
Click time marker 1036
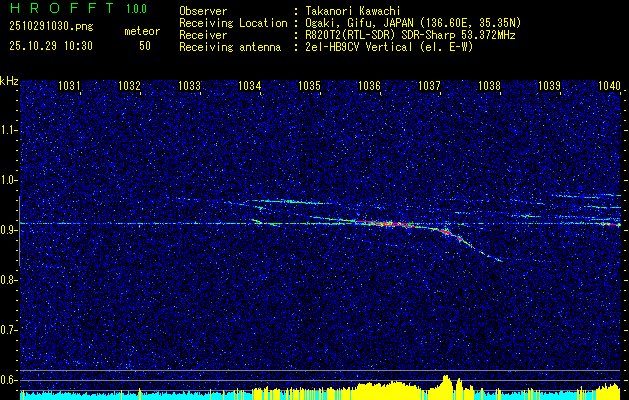click(x=369, y=85)
